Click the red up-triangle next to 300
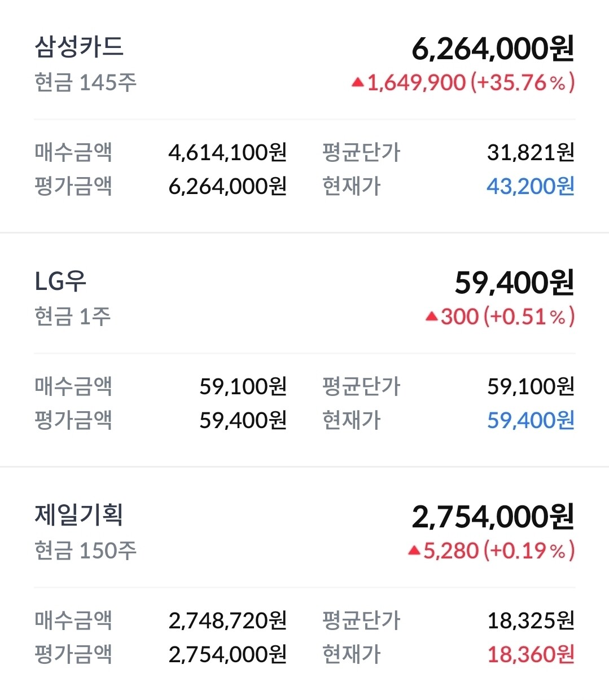This screenshot has width=609, height=700. point(432,316)
